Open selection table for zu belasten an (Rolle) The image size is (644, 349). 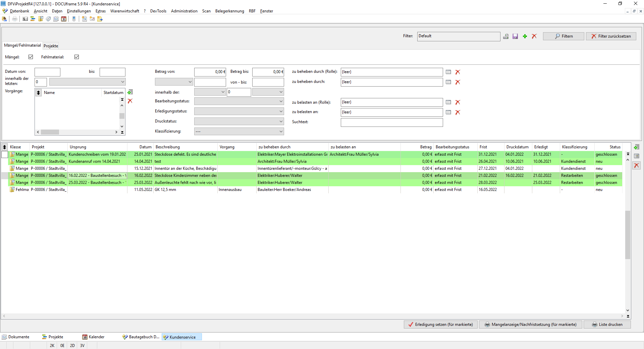[x=448, y=102]
